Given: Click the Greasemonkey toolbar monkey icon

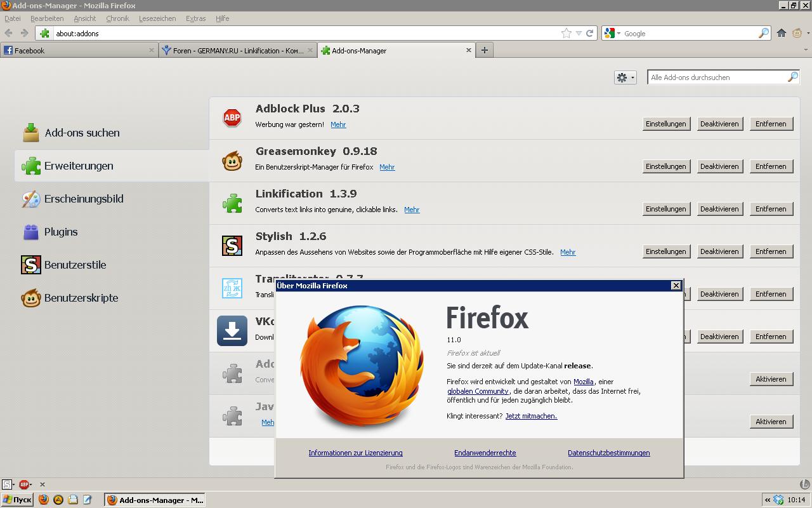Looking at the screenshot, I should tap(797, 33).
